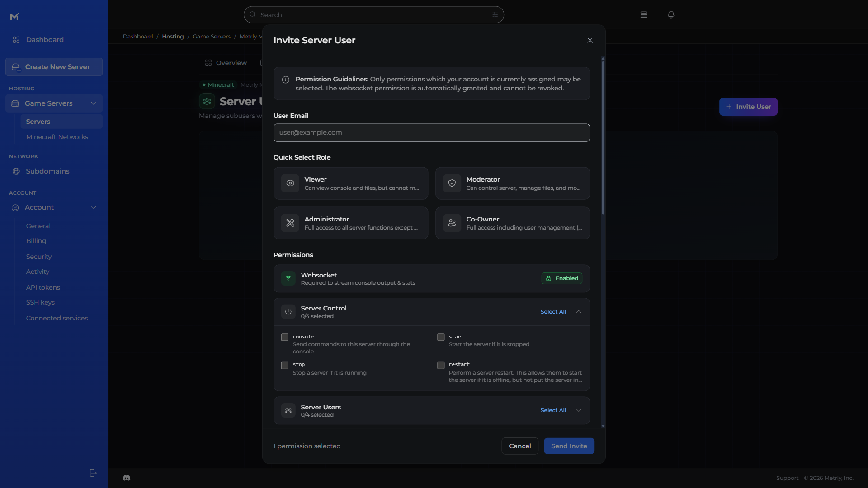Open Minecraft Networks in sidebar
868x488 pixels.
point(57,137)
